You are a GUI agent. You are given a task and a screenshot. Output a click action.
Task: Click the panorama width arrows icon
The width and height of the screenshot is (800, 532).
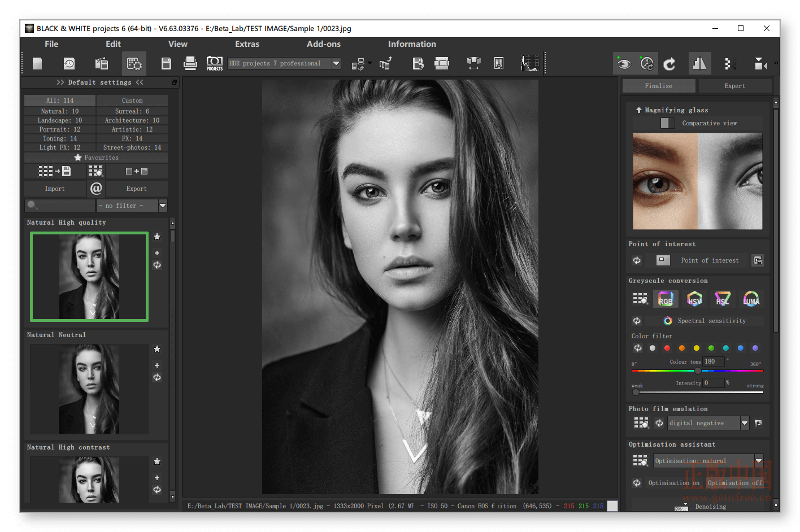[x=473, y=63]
